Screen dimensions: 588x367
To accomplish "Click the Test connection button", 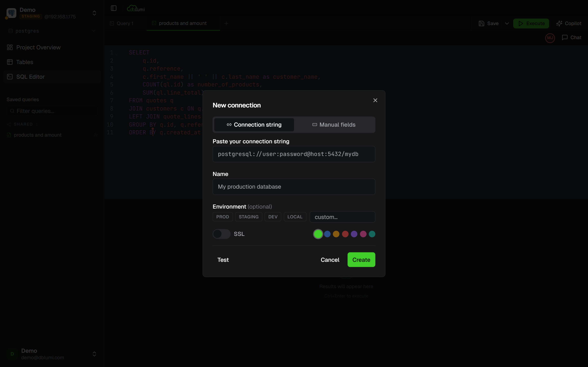I will [x=223, y=260].
